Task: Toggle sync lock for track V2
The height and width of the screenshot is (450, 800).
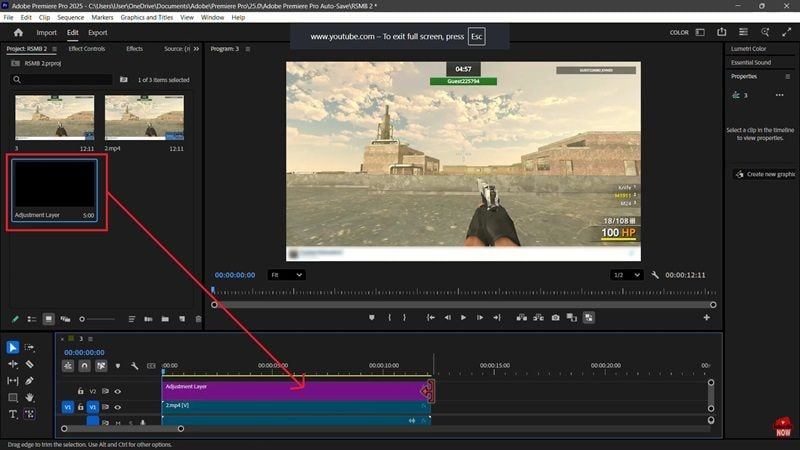Action: point(106,391)
